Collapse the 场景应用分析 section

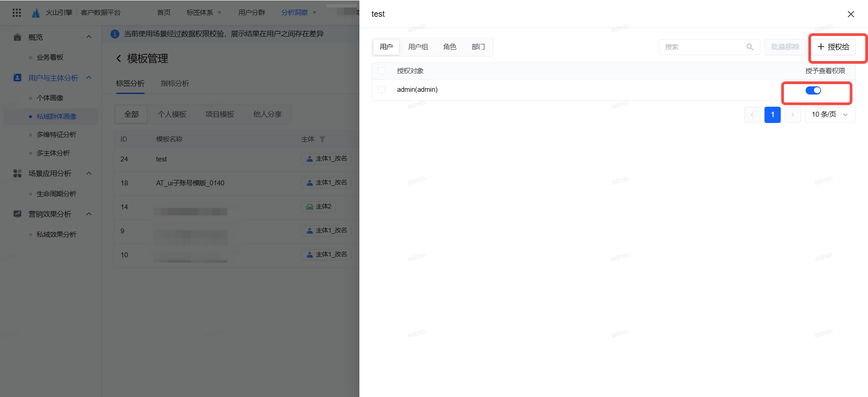pyautogui.click(x=89, y=173)
